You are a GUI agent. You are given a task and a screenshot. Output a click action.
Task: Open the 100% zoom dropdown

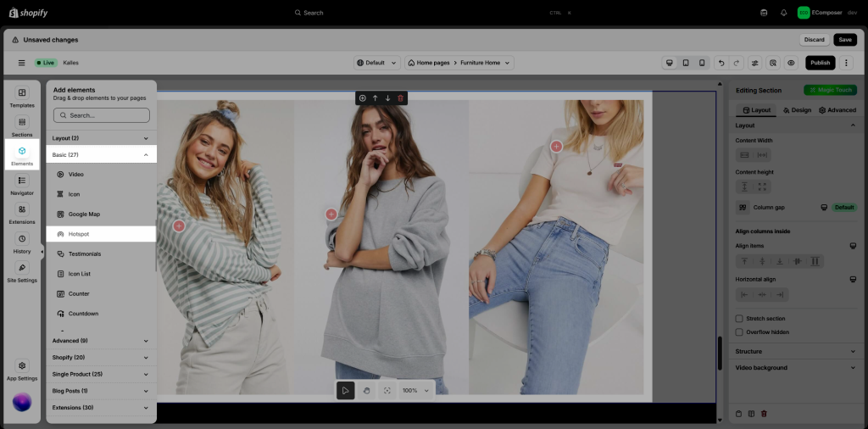(x=415, y=390)
